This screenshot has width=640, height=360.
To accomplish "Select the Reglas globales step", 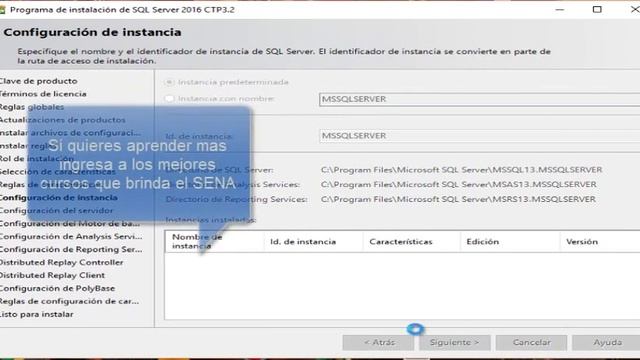I will pyautogui.click(x=32, y=107).
